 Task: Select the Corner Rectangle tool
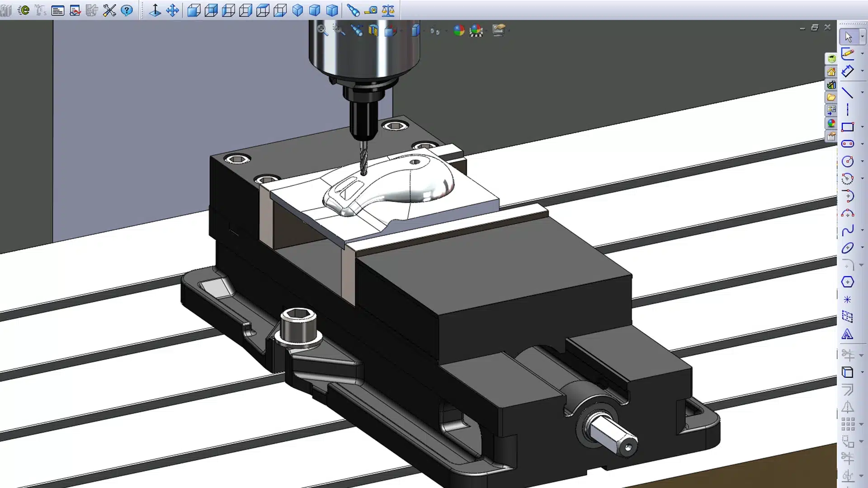click(848, 127)
